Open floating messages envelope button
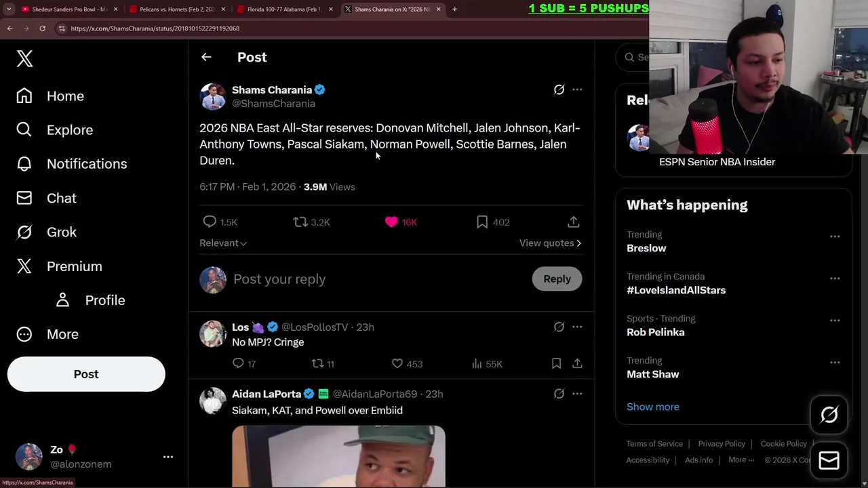 point(829,461)
